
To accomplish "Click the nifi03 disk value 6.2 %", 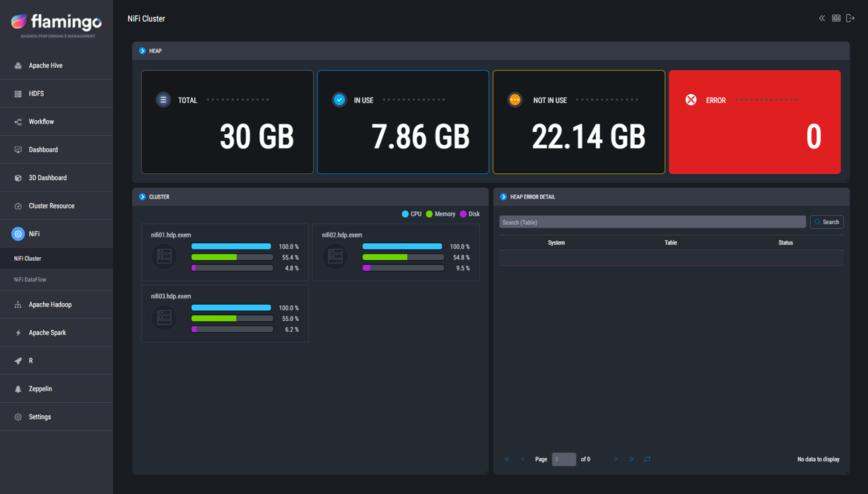I will (x=292, y=330).
